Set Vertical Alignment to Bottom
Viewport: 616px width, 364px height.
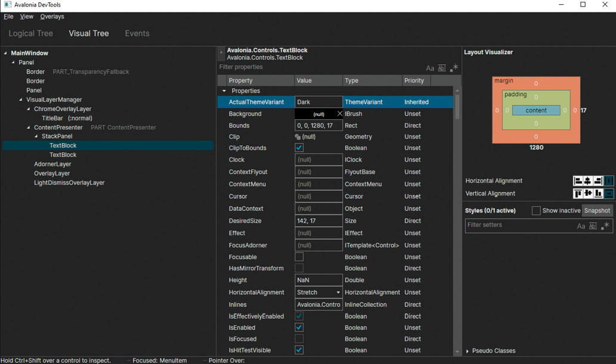598,193
